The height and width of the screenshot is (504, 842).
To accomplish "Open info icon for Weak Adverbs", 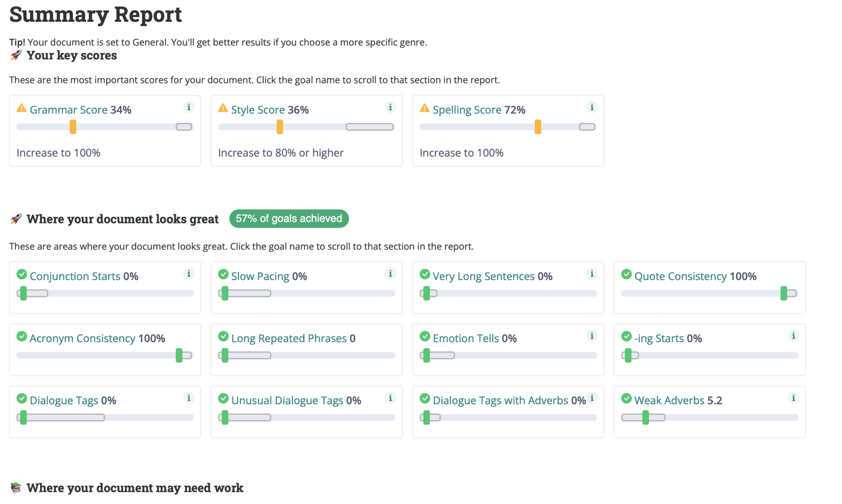I will coord(793,398).
